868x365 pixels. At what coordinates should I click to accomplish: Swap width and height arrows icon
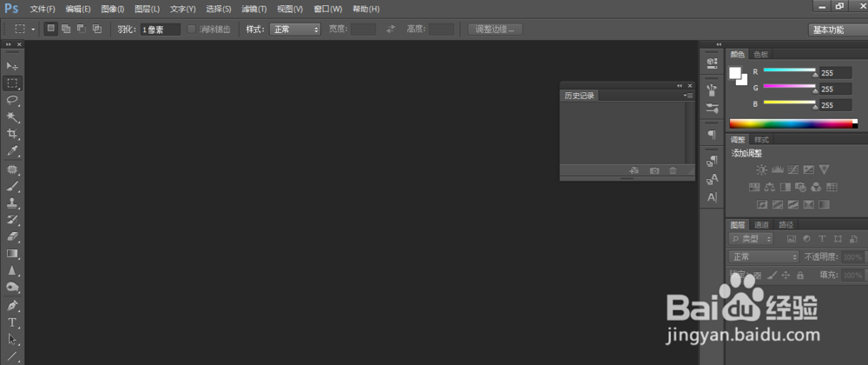391,30
